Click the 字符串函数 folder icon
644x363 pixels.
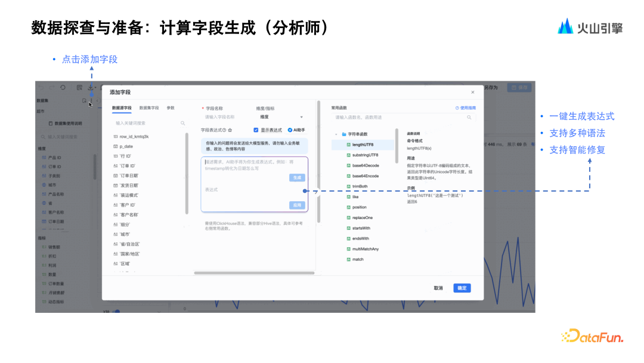coord(344,134)
